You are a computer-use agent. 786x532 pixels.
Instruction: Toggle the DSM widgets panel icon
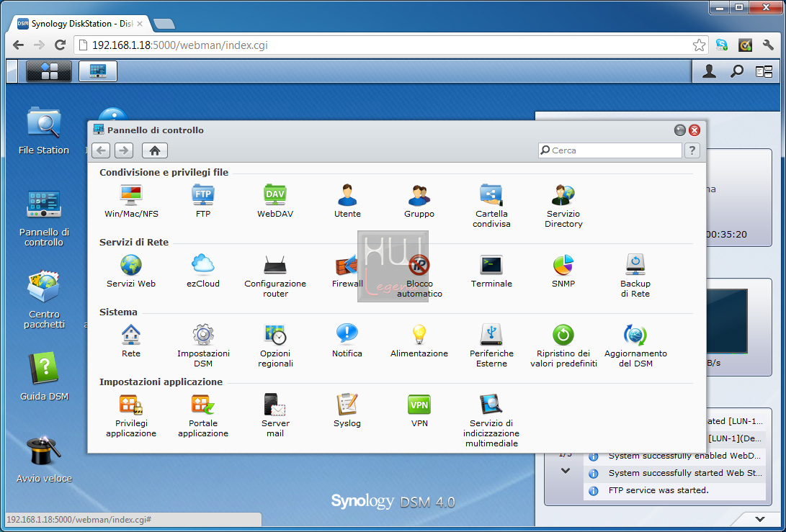[764, 72]
